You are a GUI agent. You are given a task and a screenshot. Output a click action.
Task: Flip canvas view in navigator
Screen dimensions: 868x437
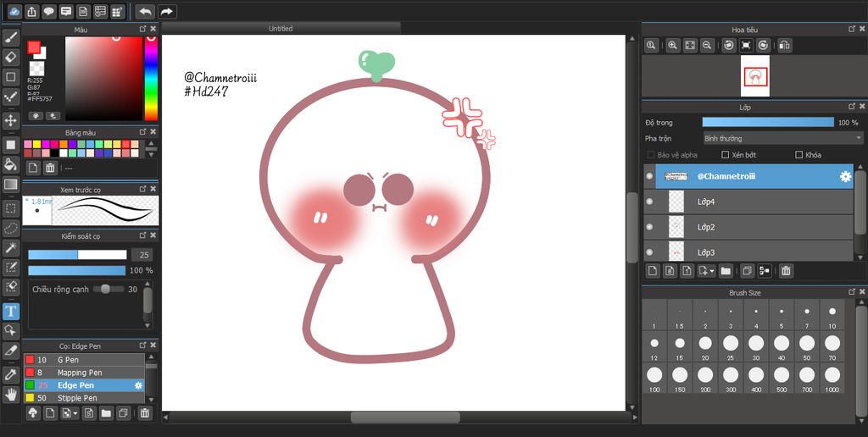784,46
